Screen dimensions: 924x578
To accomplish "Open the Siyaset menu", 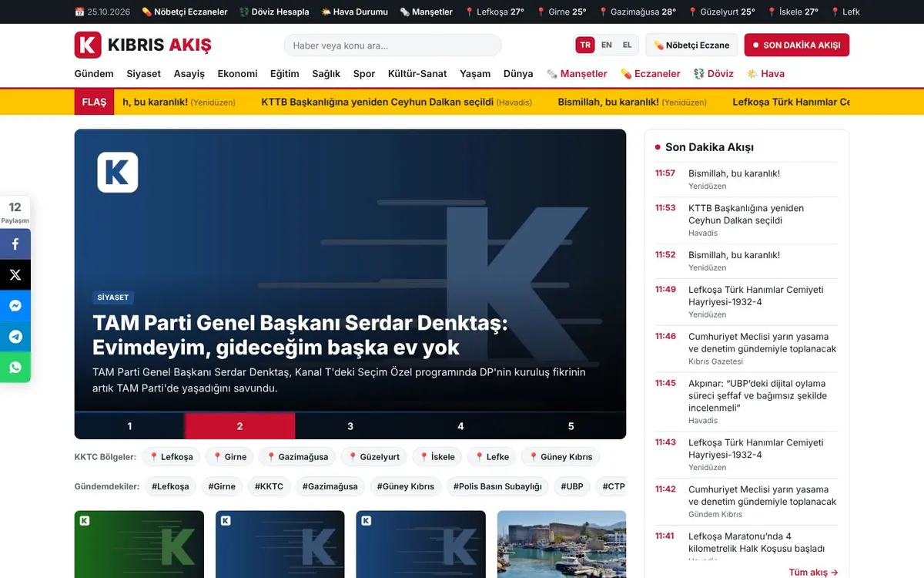I will point(144,74).
